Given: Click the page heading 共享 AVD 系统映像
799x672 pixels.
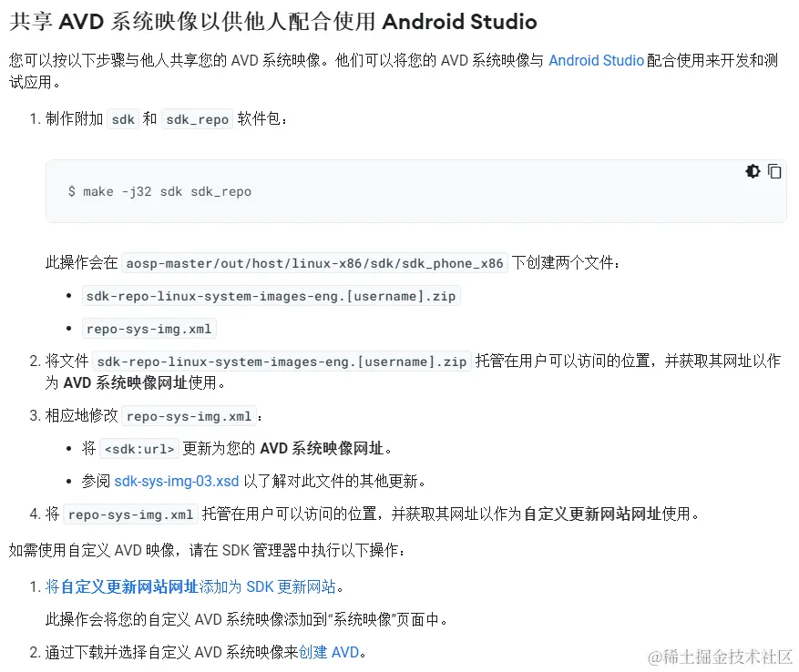Looking at the screenshot, I should click(x=273, y=22).
